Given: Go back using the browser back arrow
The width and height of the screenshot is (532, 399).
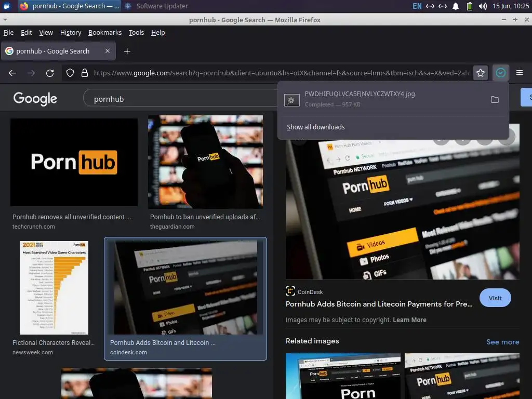Looking at the screenshot, I should point(12,73).
